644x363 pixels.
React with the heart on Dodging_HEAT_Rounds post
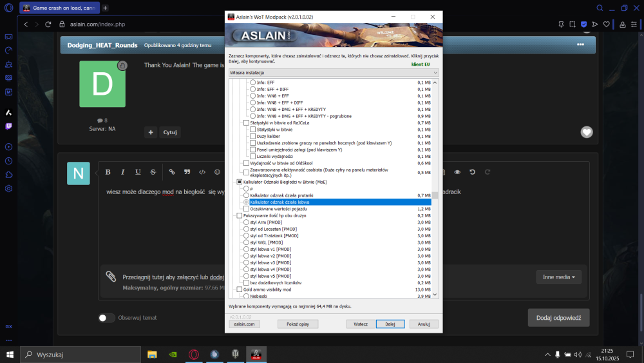pyautogui.click(x=587, y=132)
